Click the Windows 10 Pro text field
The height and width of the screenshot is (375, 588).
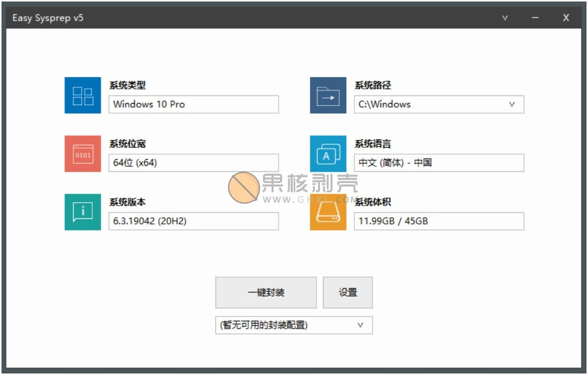coord(193,105)
